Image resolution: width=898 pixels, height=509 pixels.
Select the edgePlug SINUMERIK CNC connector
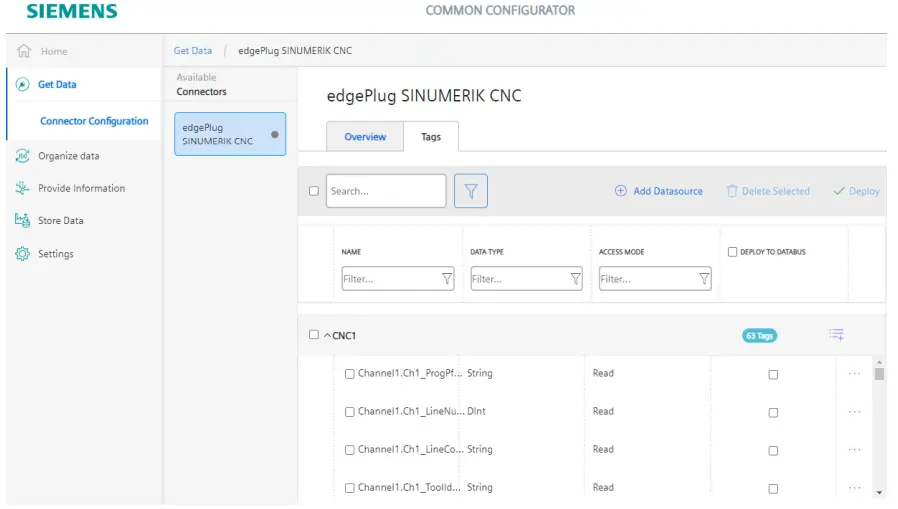click(230, 134)
